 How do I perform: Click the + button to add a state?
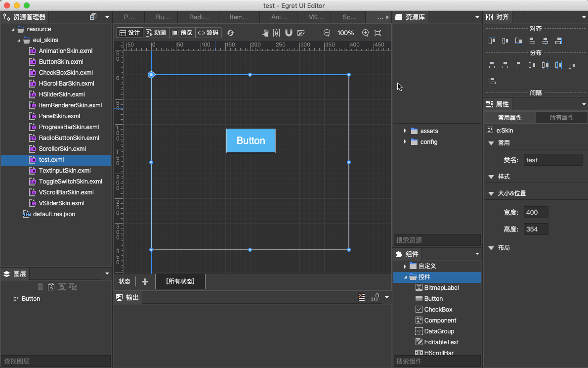point(144,281)
